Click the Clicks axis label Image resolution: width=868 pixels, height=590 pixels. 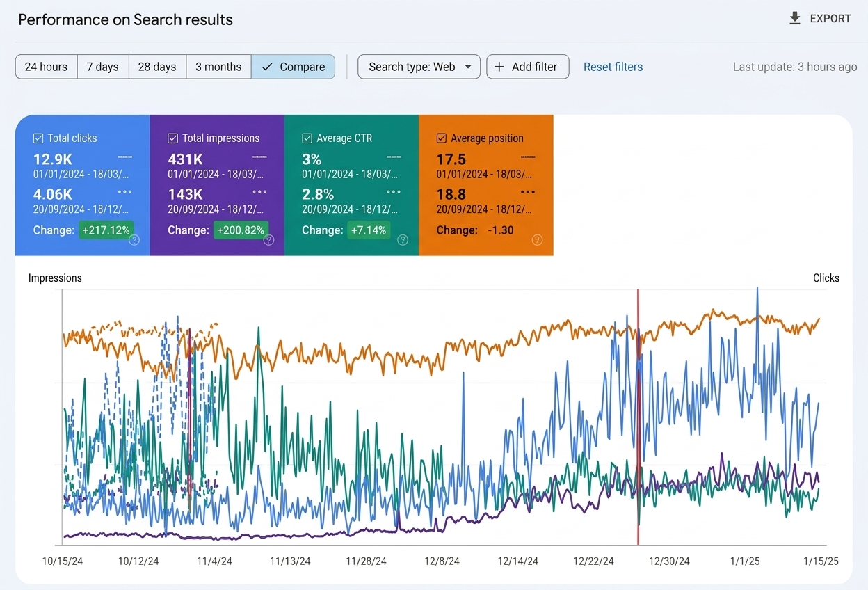(826, 278)
